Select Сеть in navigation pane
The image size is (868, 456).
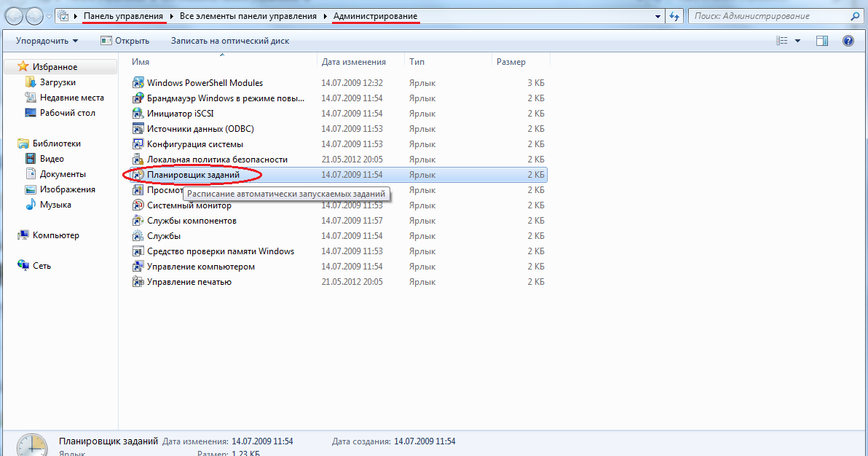(42, 265)
